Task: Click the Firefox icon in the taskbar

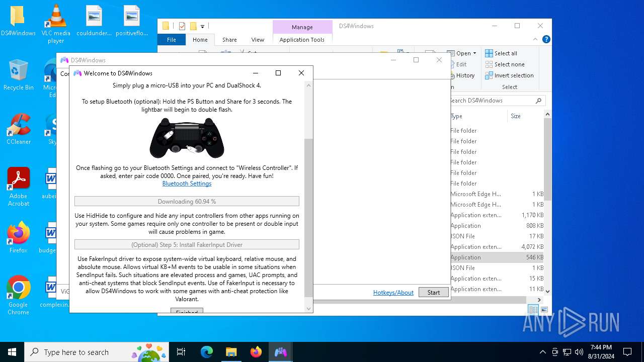Action: pyautogui.click(x=256, y=352)
